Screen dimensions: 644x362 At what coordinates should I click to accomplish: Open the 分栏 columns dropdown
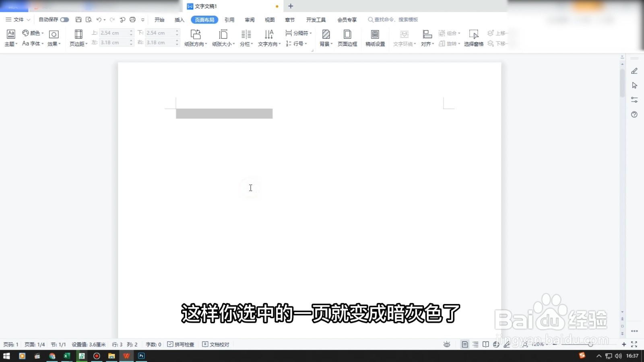pyautogui.click(x=246, y=38)
